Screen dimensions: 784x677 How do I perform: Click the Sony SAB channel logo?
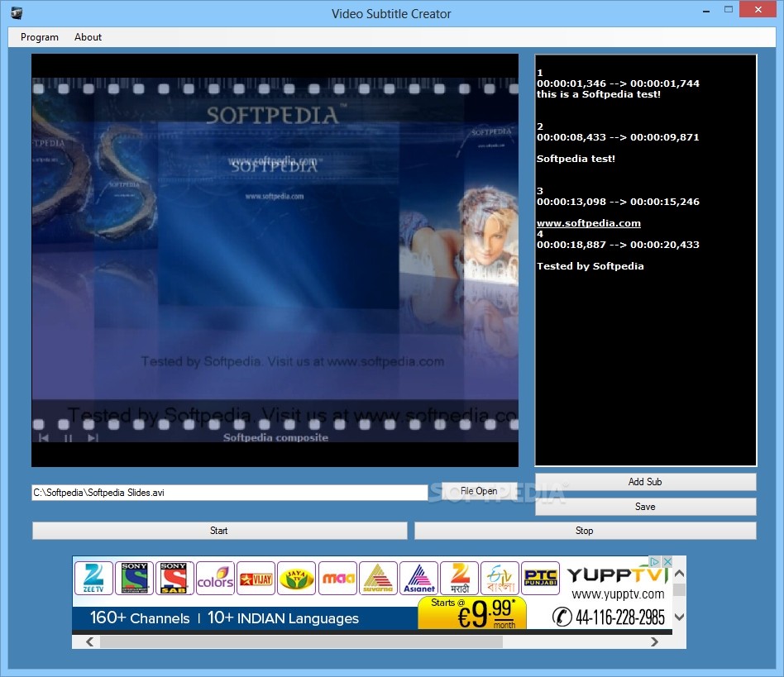[x=174, y=578]
